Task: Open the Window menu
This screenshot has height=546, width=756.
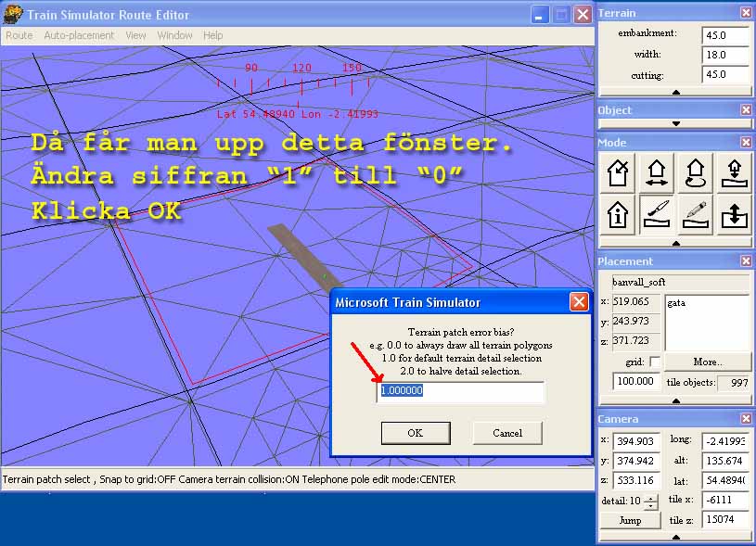Action: pos(174,35)
